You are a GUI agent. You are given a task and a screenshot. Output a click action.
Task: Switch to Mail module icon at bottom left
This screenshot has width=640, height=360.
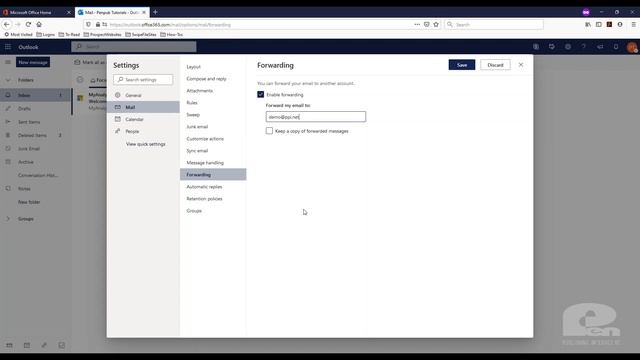pos(9,345)
